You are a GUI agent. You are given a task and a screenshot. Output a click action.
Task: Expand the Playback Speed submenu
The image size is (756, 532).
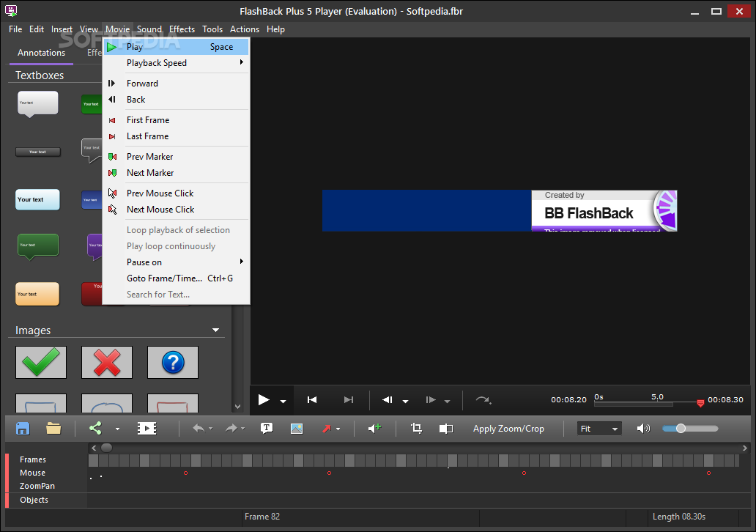177,63
